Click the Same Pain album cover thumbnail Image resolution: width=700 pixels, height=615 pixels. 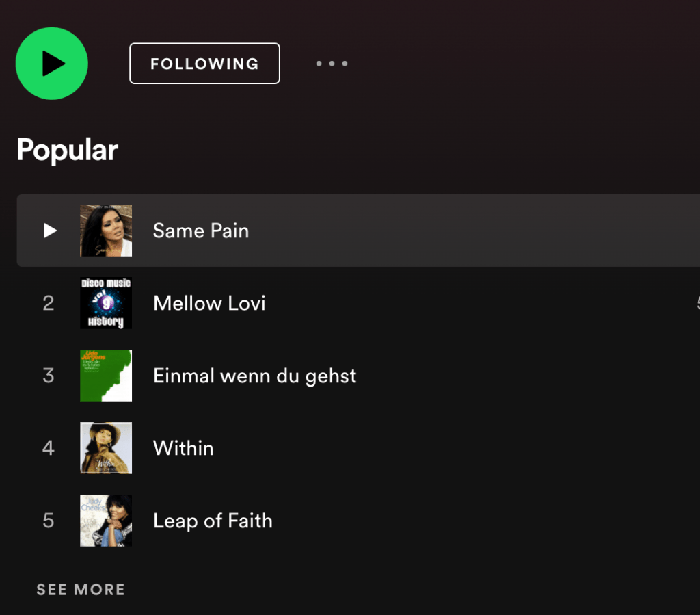pos(106,231)
